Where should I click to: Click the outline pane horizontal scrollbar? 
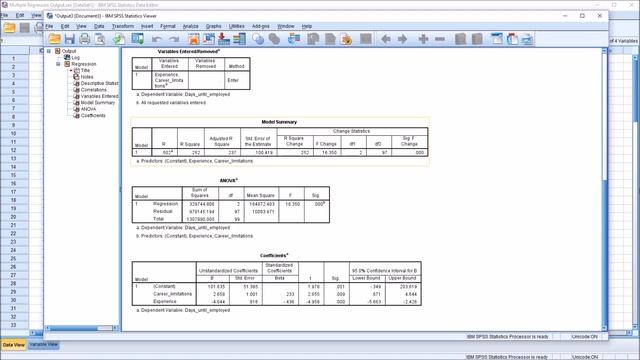click(82, 328)
